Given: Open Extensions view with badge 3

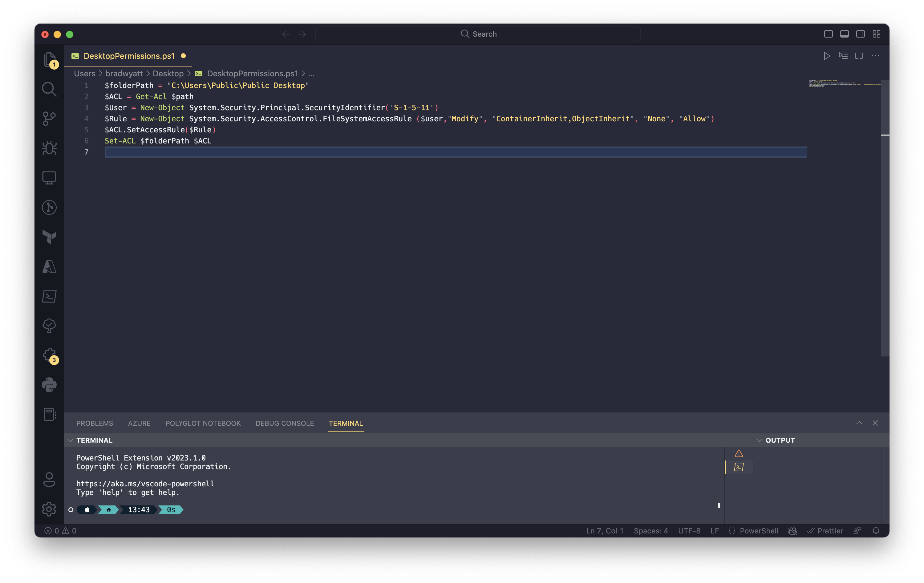Looking at the screenshot, I should click(x=50, y=356).
